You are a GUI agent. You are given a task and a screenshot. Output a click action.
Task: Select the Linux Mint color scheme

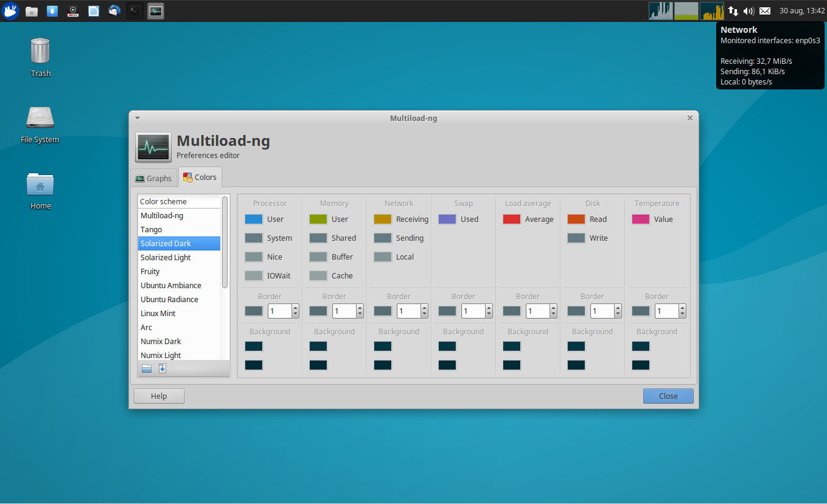point(179,313)
